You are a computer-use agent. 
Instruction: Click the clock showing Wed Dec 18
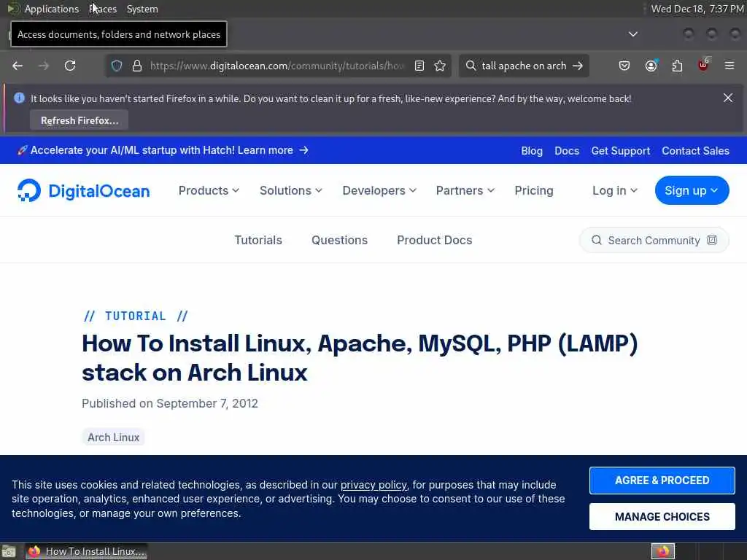(697, 9)
